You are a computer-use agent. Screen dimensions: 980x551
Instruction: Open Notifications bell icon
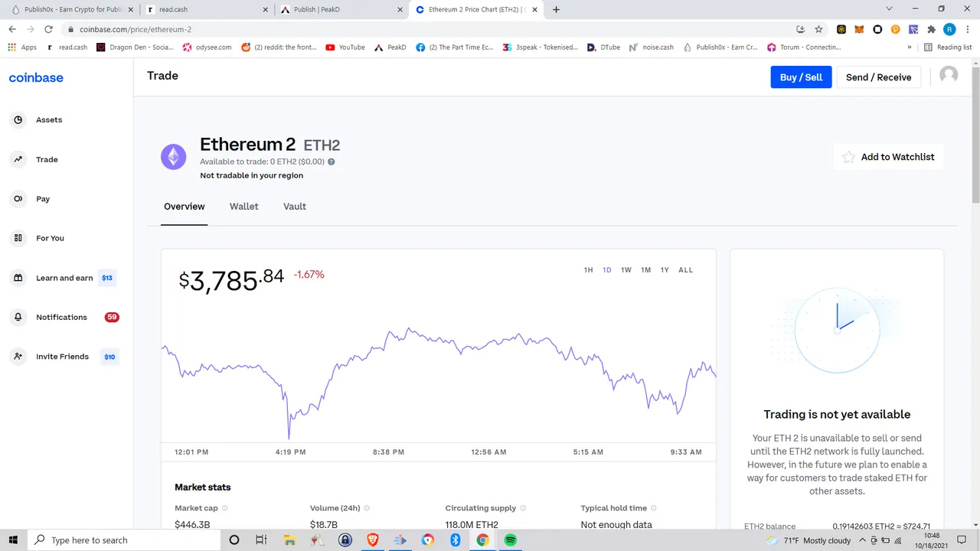(18, 318)
